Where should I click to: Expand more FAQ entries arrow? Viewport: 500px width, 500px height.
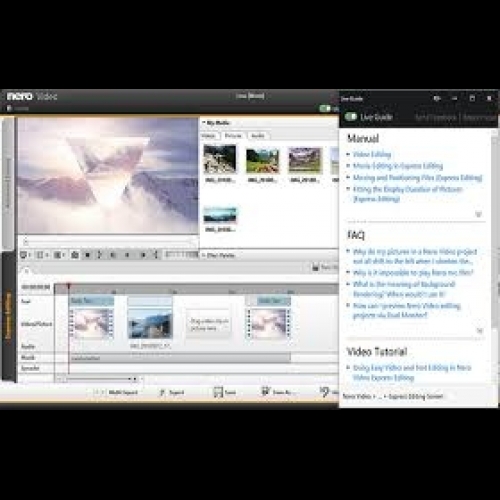click(x=479, y=331)
